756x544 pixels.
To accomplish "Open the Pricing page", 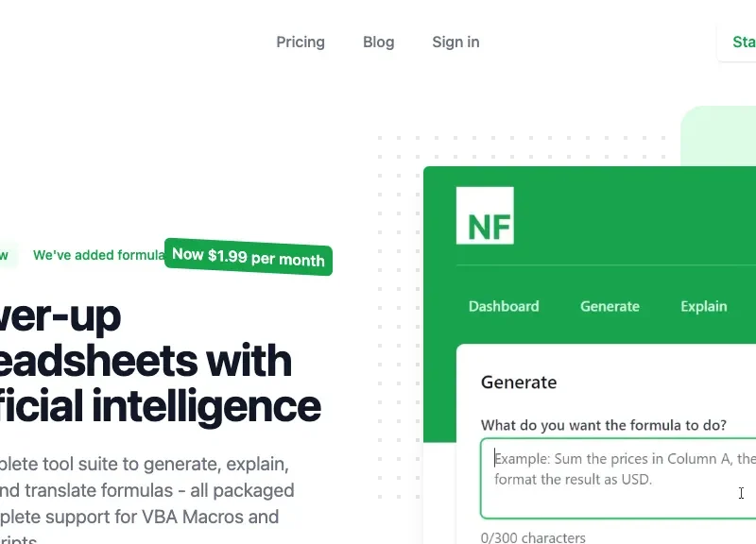I will [301, 42].
